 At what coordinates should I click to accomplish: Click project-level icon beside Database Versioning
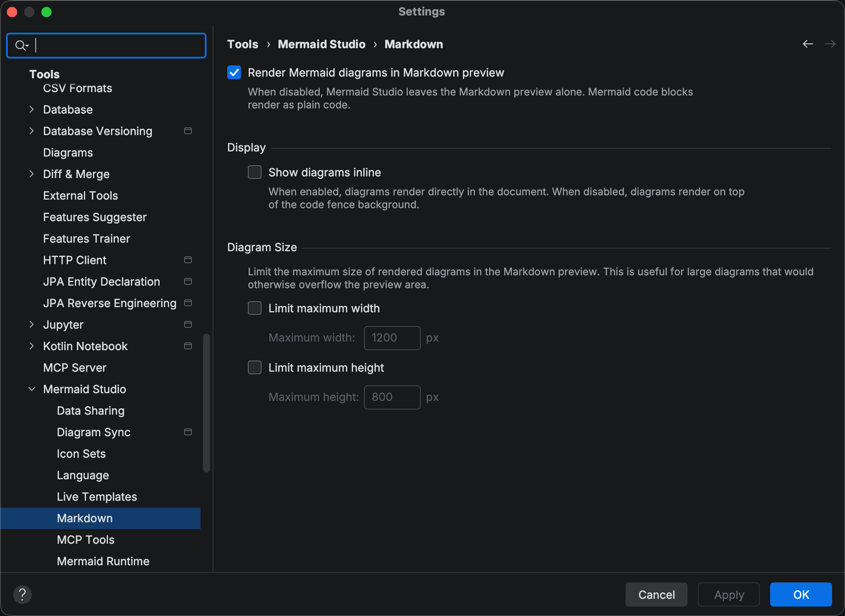click(188, 131)
